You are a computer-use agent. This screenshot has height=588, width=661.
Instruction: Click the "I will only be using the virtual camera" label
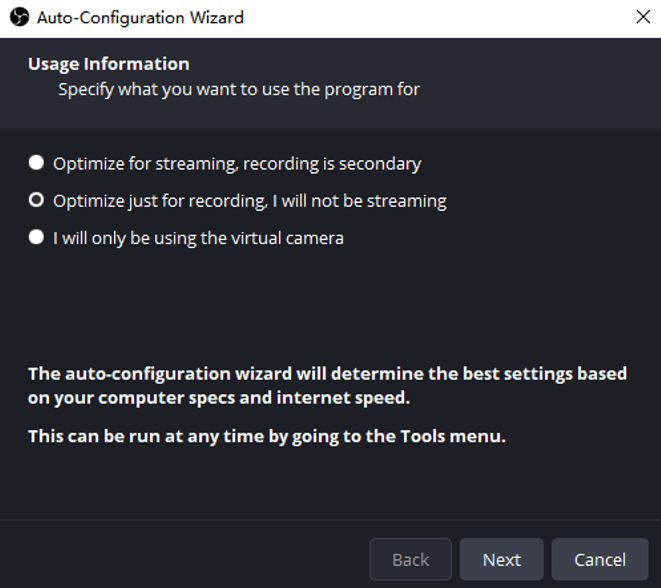point(198,238)
